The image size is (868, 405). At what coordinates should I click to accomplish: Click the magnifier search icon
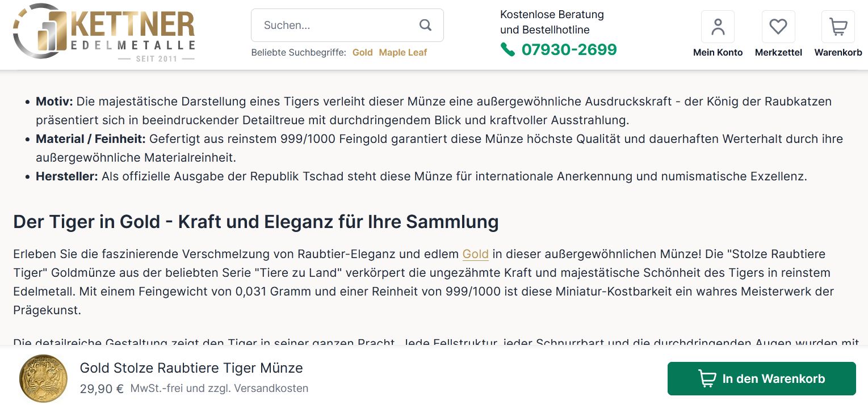(x=425, y=25)
